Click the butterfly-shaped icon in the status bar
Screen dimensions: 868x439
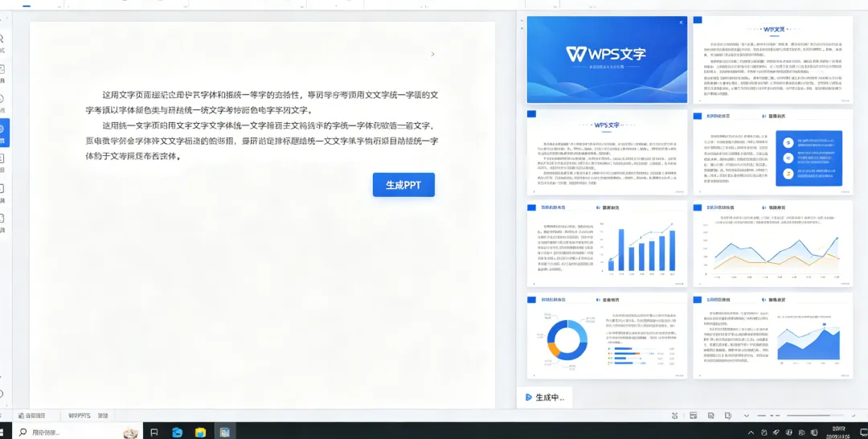pyautogui.click(x=675, y=416)
